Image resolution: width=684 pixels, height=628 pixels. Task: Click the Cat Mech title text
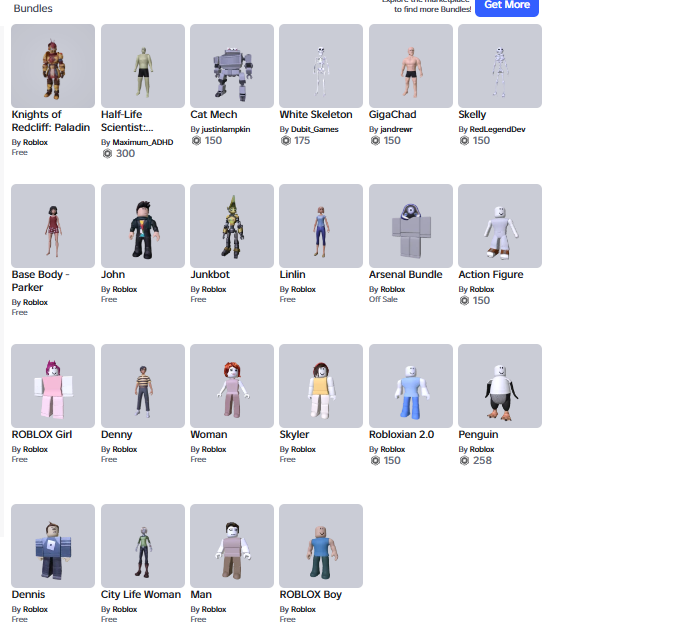pyautogui.click(x=214, y=115)
